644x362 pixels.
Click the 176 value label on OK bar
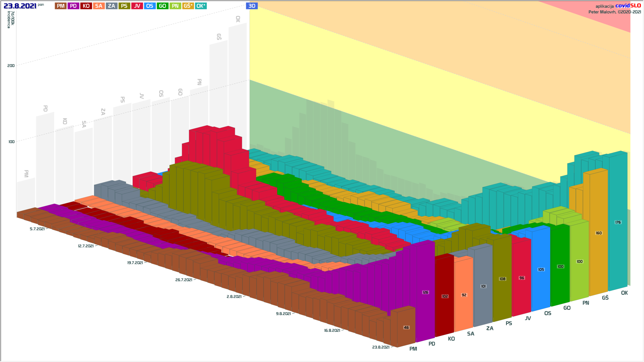coord(618,223)
